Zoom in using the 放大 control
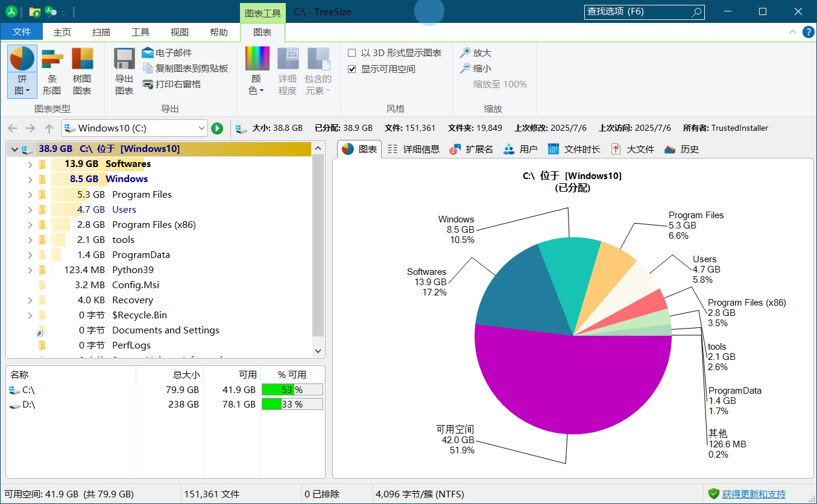 point(477,52)
